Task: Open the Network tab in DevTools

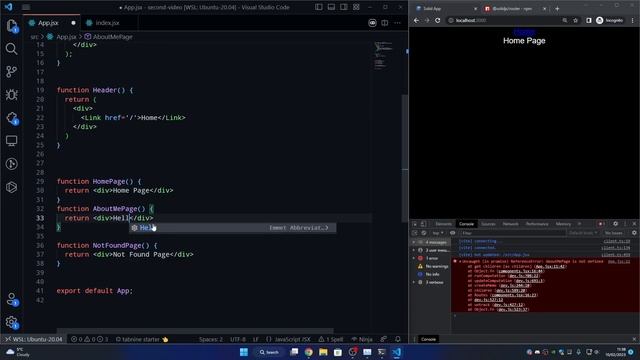Action: 510,224
